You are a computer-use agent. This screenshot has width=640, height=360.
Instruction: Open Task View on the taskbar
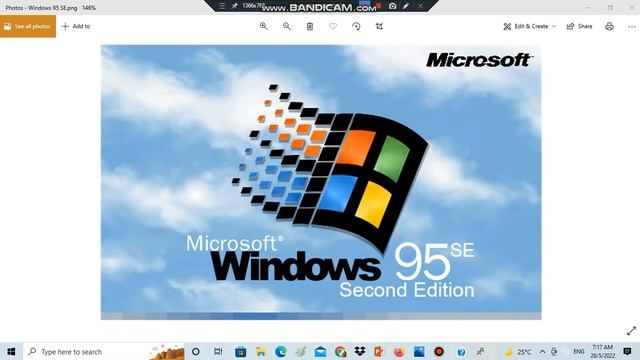coord(218,351)
